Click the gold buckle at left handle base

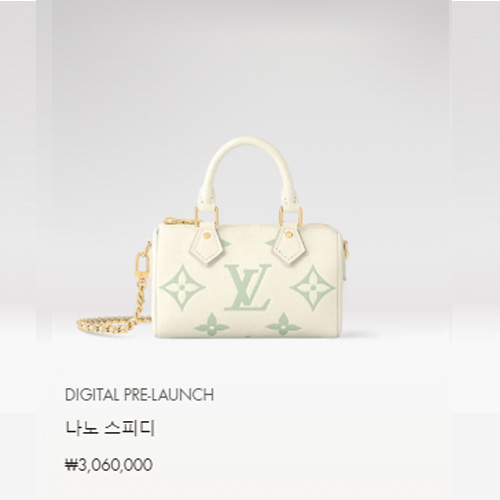point(207,215)
